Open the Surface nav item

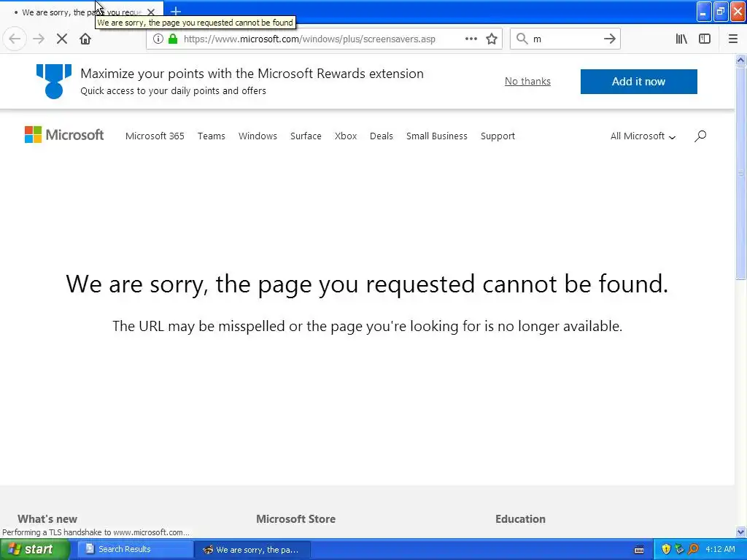[306, 136]
